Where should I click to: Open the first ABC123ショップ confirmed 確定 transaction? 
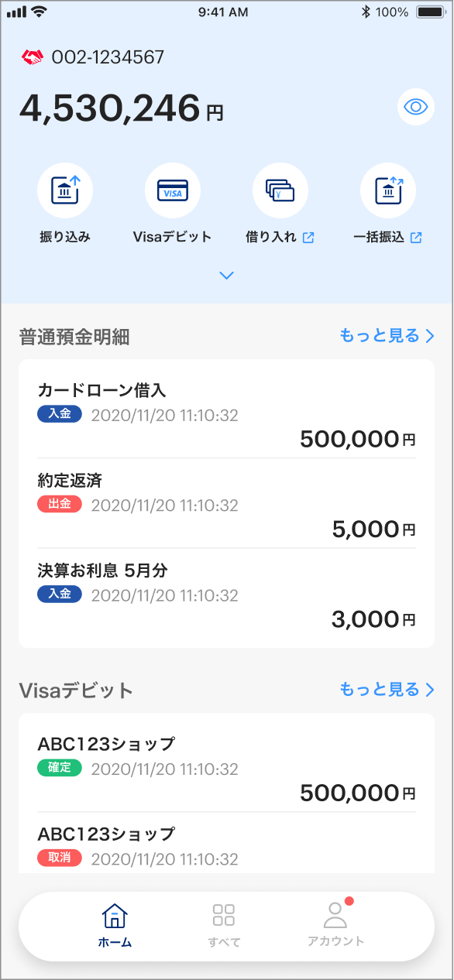(227, 767)
